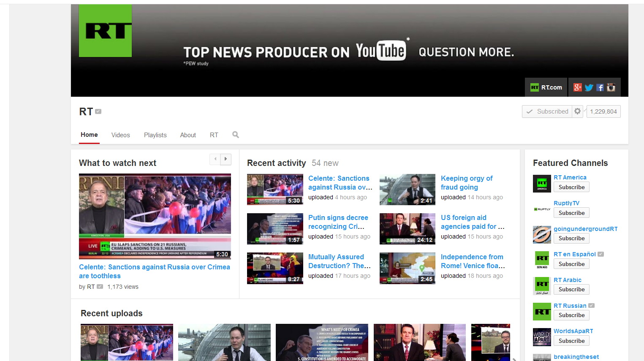Click the RT en Español channel avatar

[x=542, y=261]
